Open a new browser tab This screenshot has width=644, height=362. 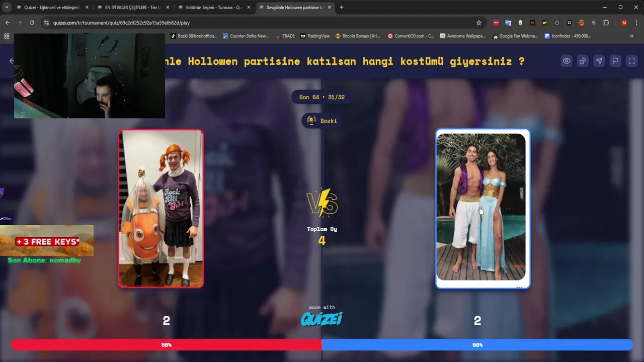pos(342,8)
